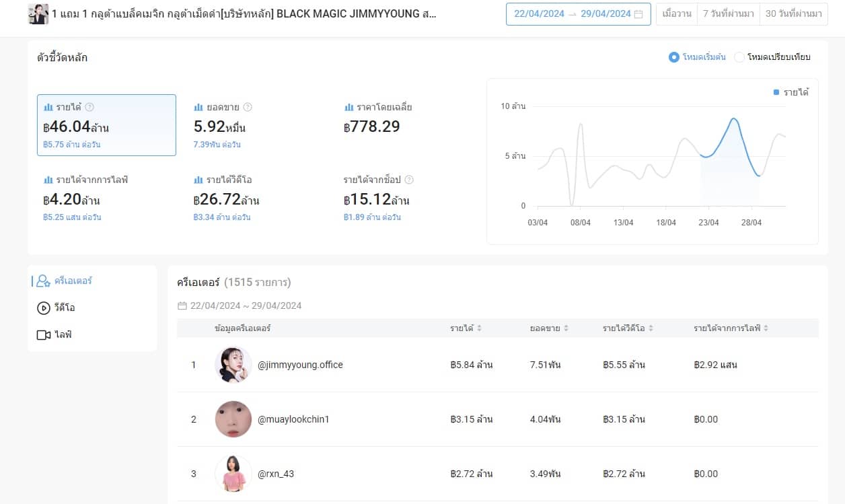The image size is (845, 504).
Task: Click the bar chart icon for ราคาโดยเฉลี่ย
Action: [348, 107]
